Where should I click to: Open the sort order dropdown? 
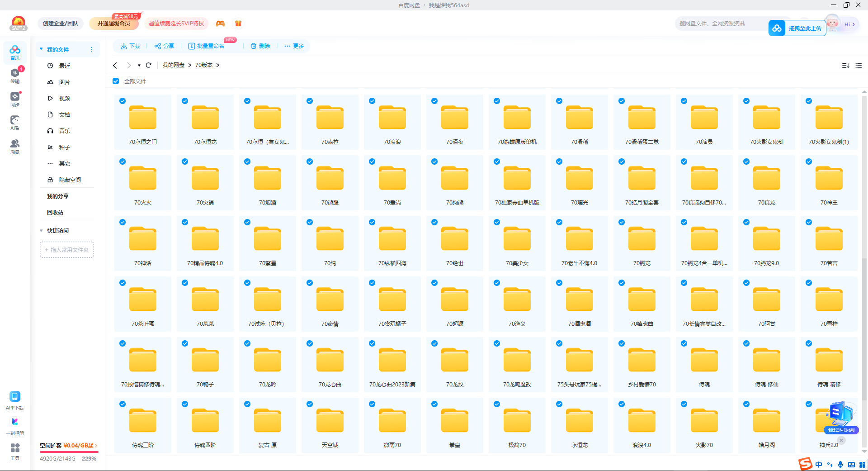(845, 66)
